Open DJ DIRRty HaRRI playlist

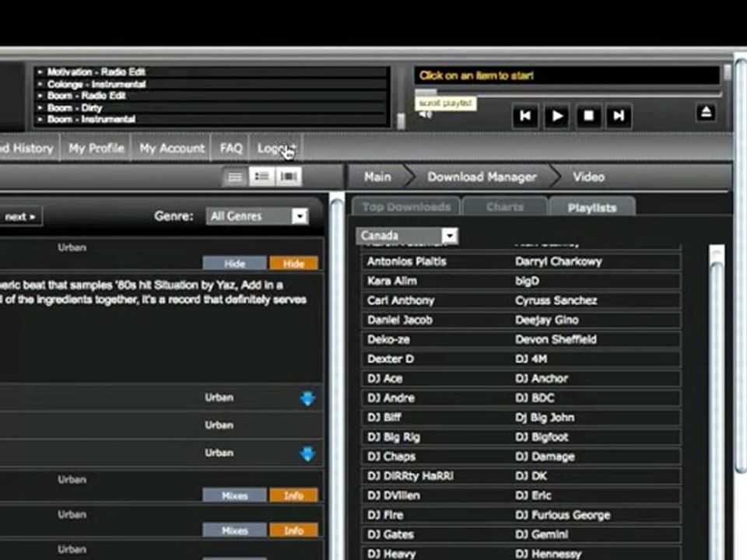point(411,476)
